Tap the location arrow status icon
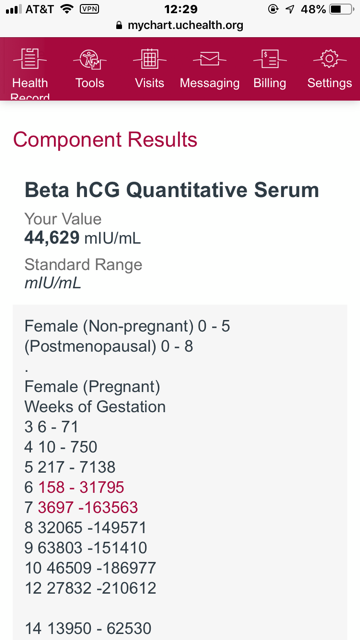This screenshot has width=360, height=640. tap(289, 9)
